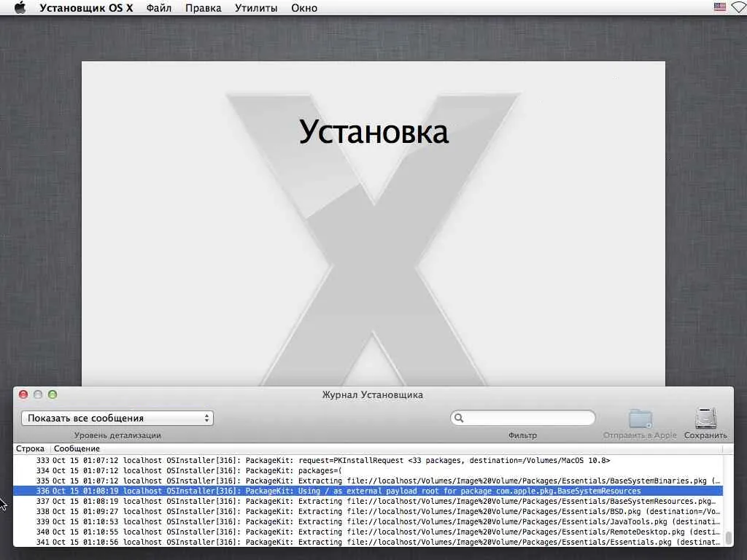Zoom the Журнал Установщика window with green button

tap(53, 394)
